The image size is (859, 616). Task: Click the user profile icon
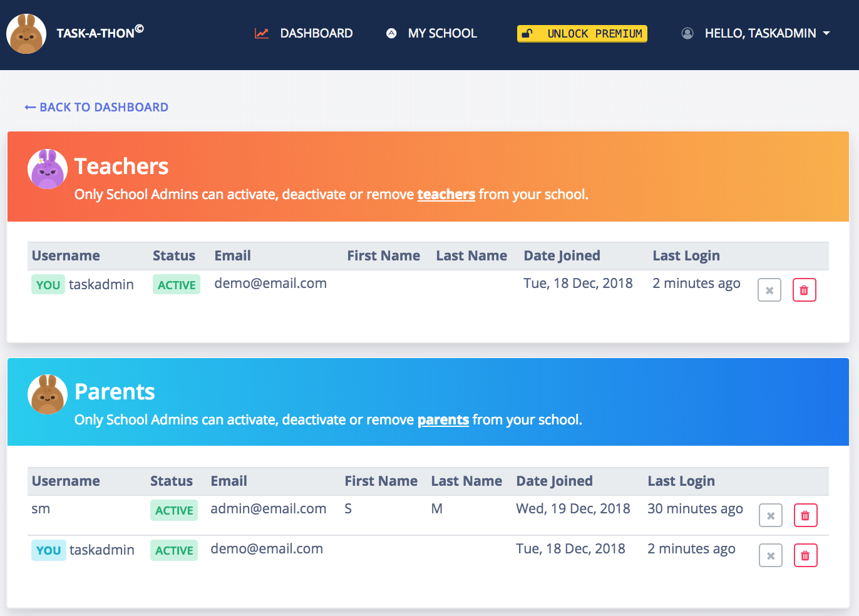pyautogui.click(x=687, y=33)
